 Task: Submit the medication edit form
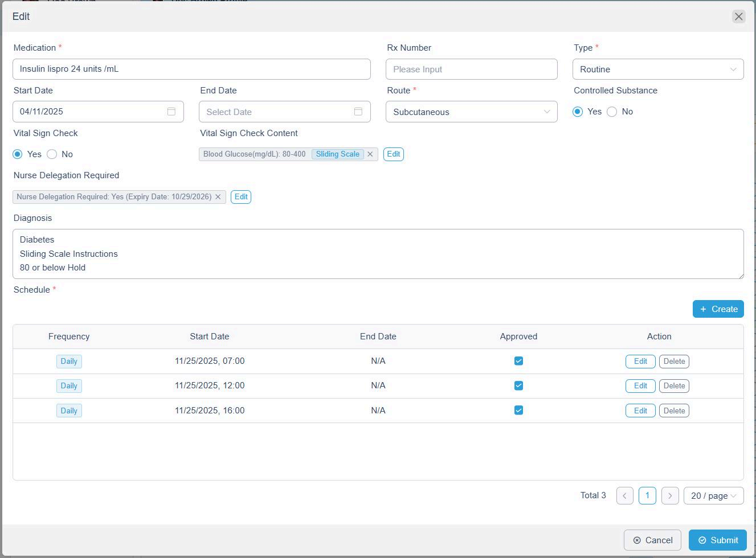(x=717, y=540)
